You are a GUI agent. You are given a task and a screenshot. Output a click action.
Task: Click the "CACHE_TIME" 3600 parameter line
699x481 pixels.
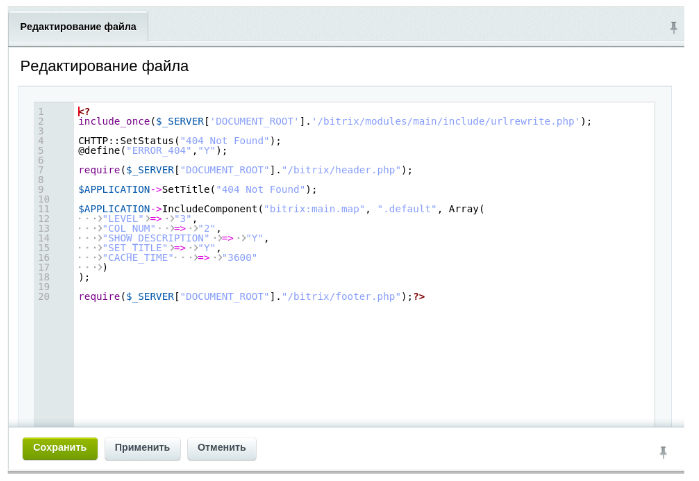(x=170, y=257)
